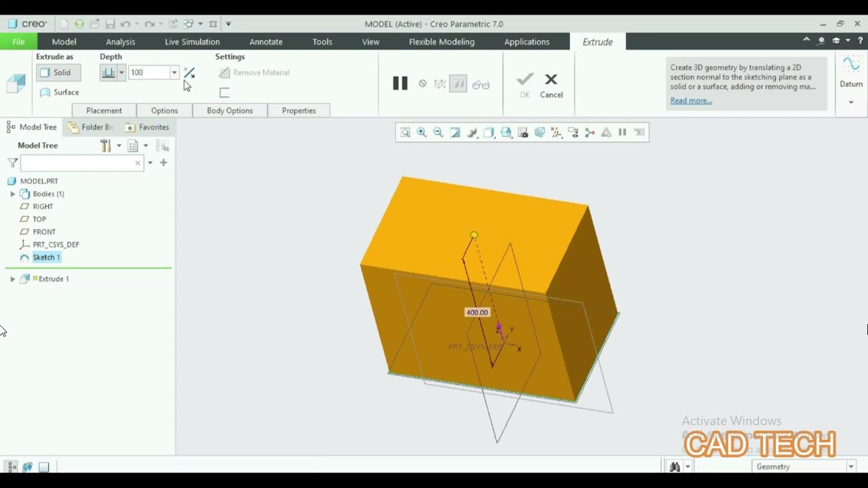Click the binoculars Find icon in status bar

(675, 466)
